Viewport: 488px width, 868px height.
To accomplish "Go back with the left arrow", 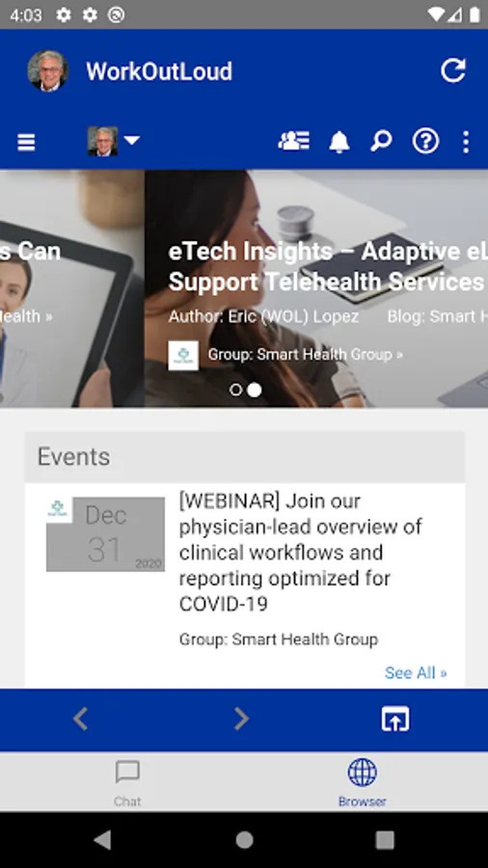I will click(x=81, y=719).
